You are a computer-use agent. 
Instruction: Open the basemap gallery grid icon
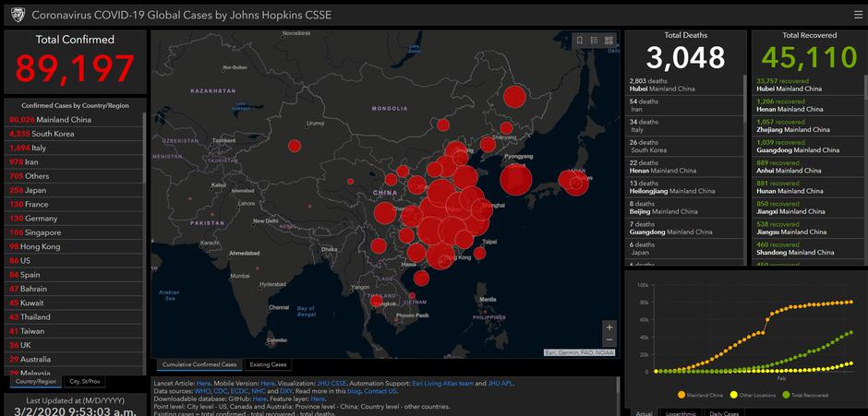pos(609,41)
